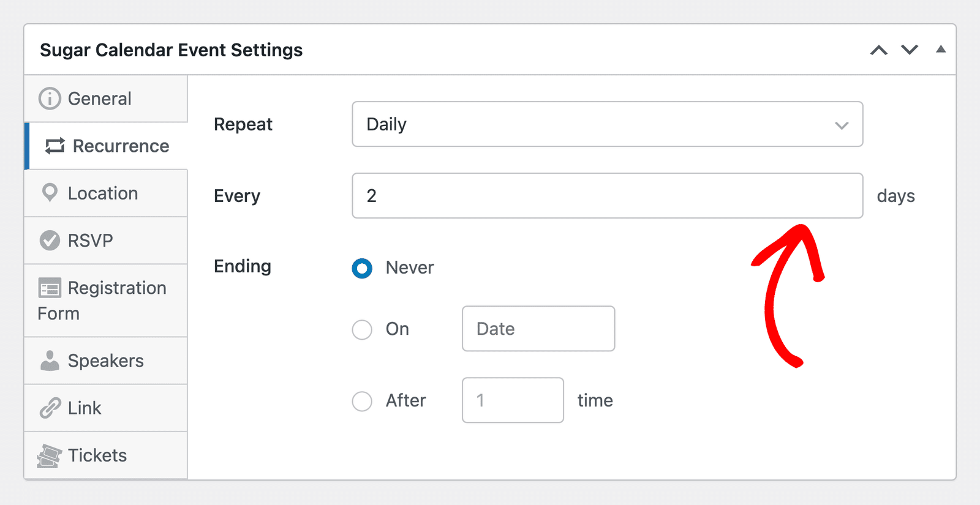Click the Link chain icon
This screenshot has width=980, height=505.
pyautogui.click(x=50, y=408)
